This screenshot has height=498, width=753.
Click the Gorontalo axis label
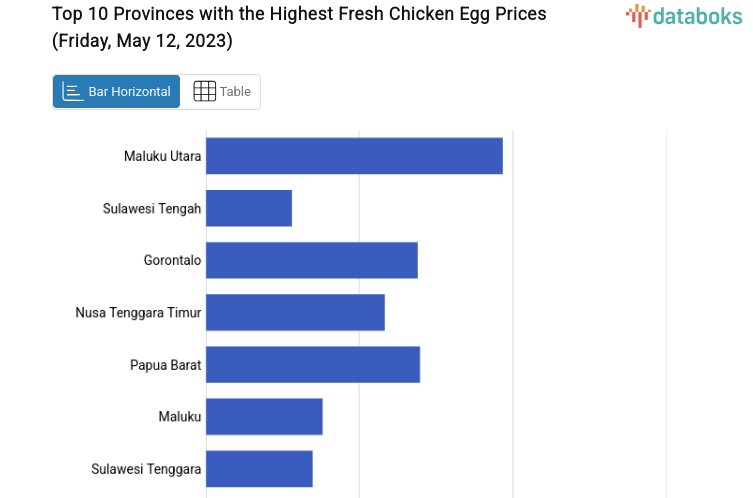[x=172, y=260]
